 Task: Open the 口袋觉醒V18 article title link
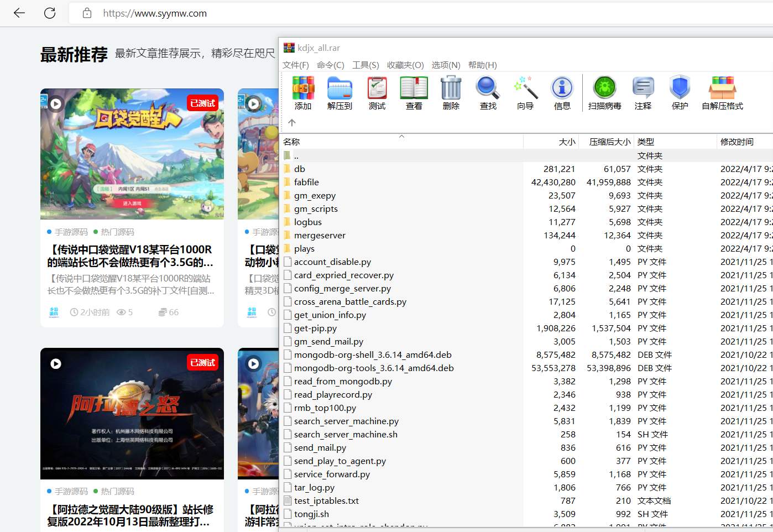pos(130,255)
